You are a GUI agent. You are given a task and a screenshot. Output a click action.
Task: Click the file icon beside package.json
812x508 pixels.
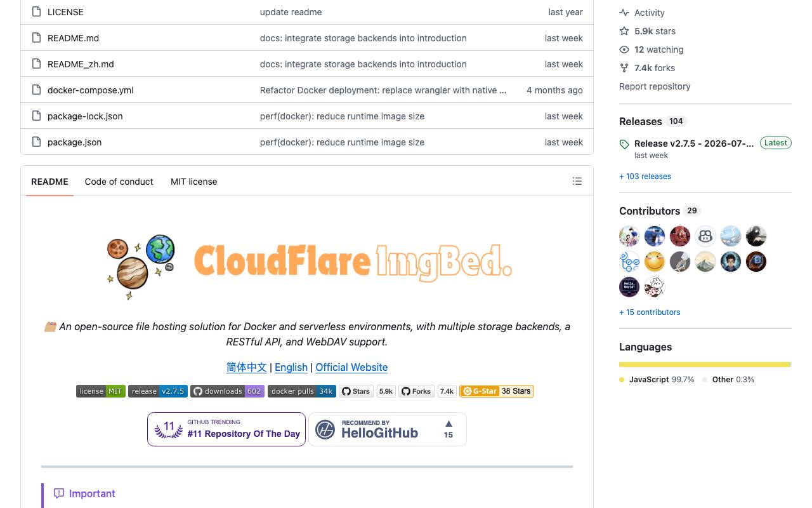(x=36, y=142)
